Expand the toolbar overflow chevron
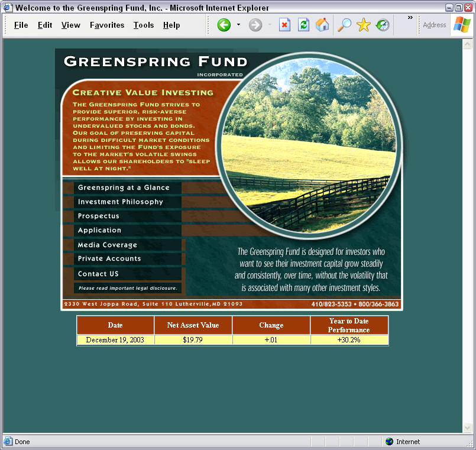 point(410,18)
